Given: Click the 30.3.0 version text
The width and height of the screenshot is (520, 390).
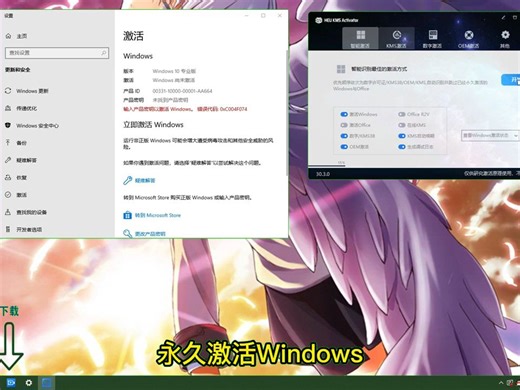Looking at the screenshot, I should pyautogui.click(x=322, y=174).
